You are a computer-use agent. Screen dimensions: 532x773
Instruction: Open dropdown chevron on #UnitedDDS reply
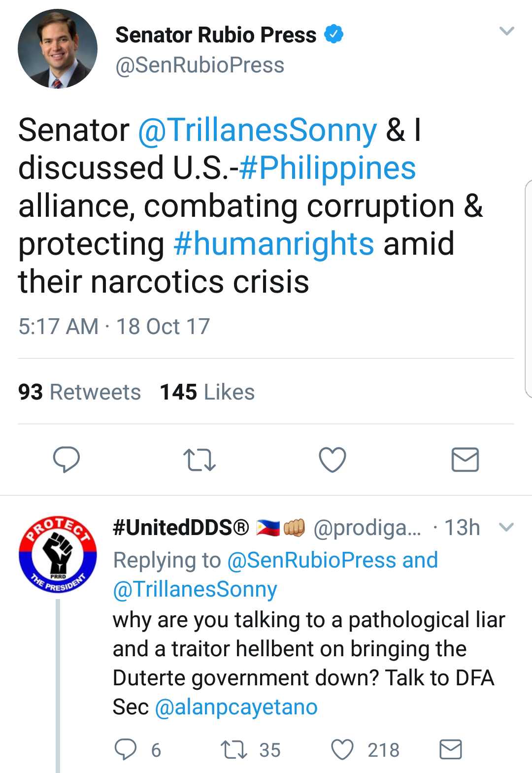(506, 527)
